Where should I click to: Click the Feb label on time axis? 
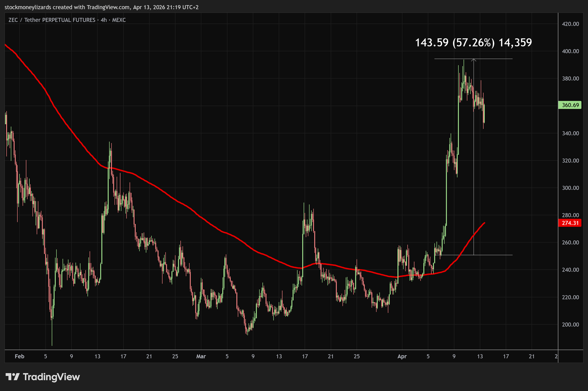[x=20, y=356]
